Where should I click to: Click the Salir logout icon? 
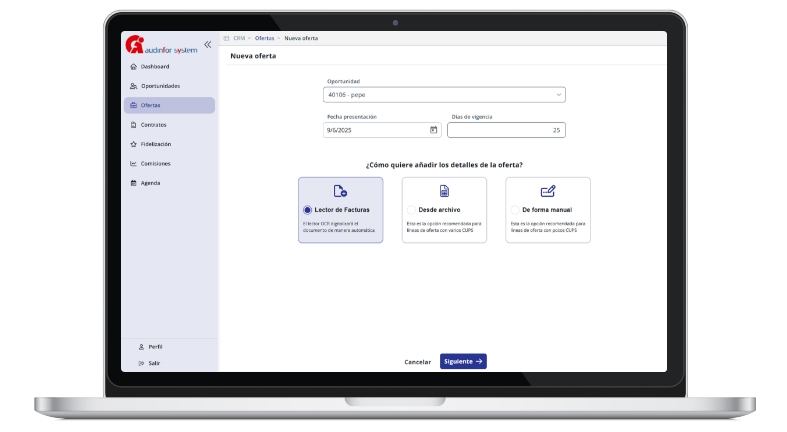pyautogui.click(x=141, y=363)
